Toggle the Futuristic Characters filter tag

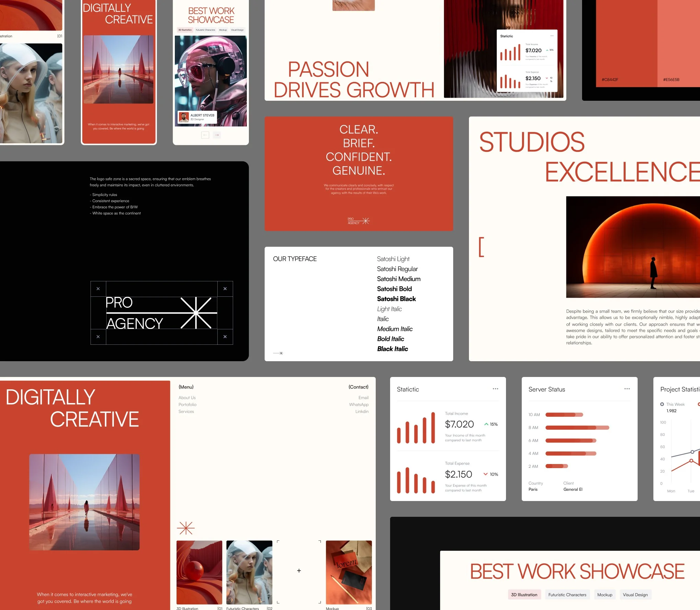tap(567, 595)
